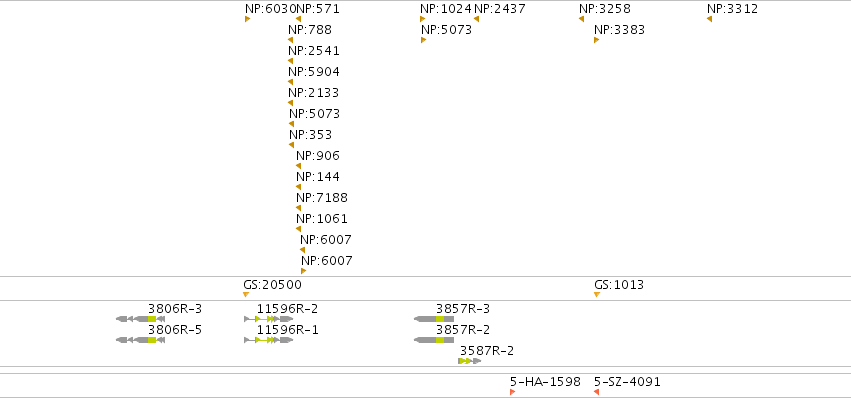Click the NP:2437 insertion arrow
The height and width of the screenshot is (398, 851).
coord(477,19)
